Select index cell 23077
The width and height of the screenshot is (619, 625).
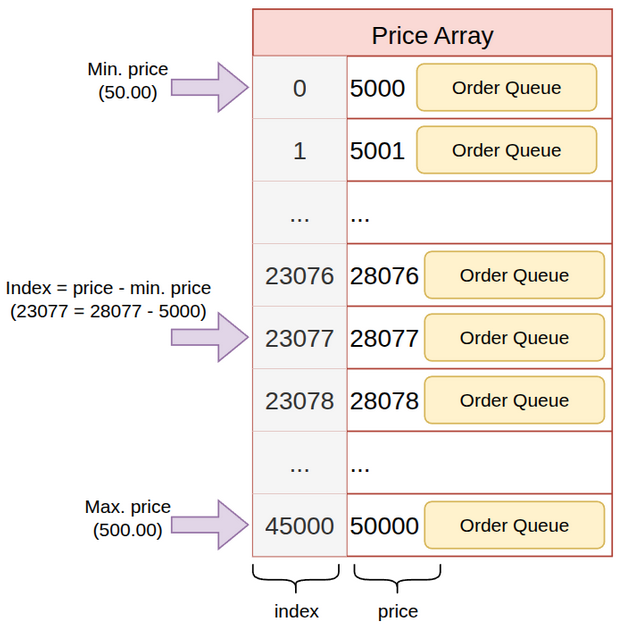300,338
